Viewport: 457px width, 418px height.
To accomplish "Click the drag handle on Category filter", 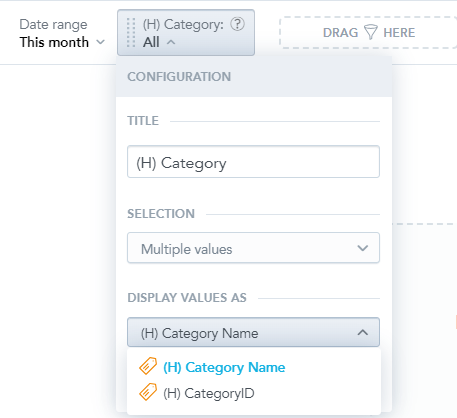I will (131, 33).
